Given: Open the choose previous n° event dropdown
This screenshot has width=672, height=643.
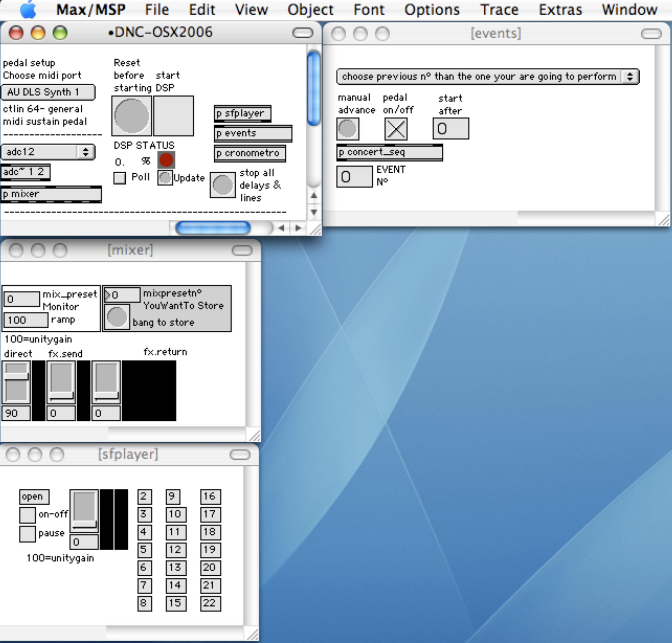Looking at the screenshot, I should [x=488, y=76].
